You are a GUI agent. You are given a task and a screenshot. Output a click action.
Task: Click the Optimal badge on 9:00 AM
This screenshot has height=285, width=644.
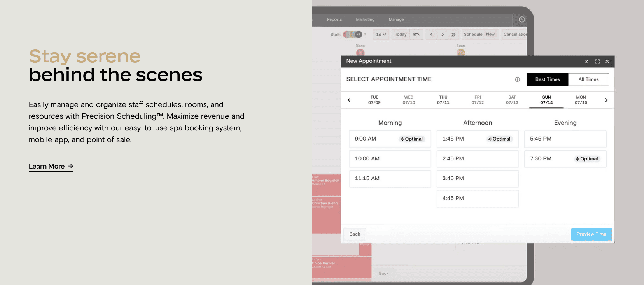(412, 139)
